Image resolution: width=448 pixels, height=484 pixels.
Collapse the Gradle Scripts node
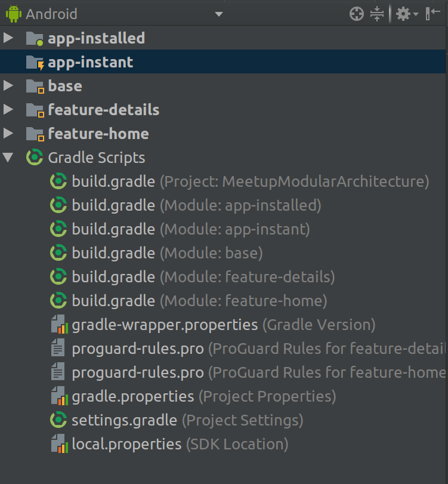8,158
